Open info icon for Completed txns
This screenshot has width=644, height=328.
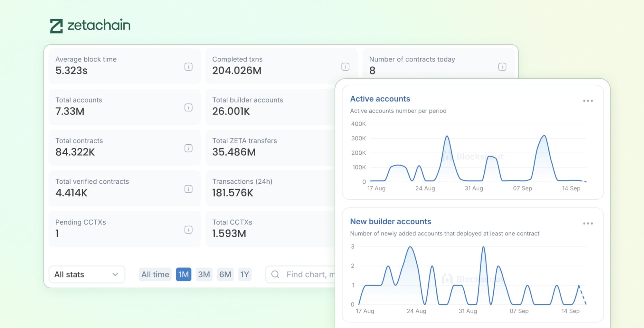345,67
